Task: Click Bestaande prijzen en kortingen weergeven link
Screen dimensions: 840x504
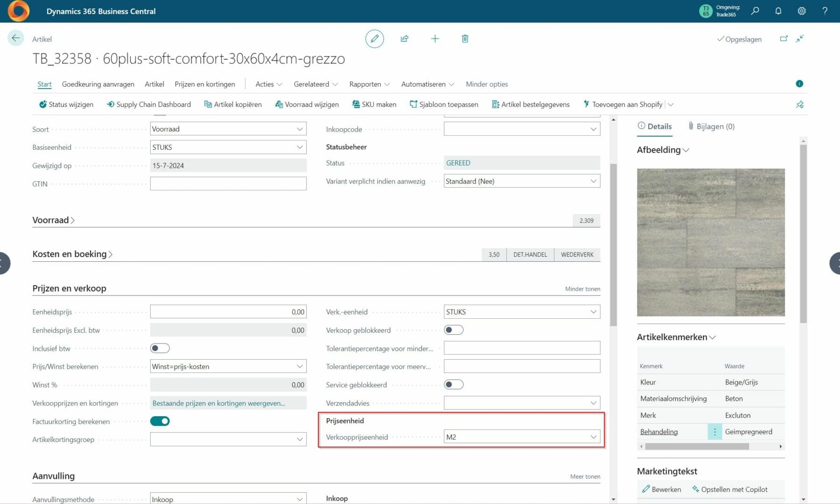Action: tap(218, 403)
